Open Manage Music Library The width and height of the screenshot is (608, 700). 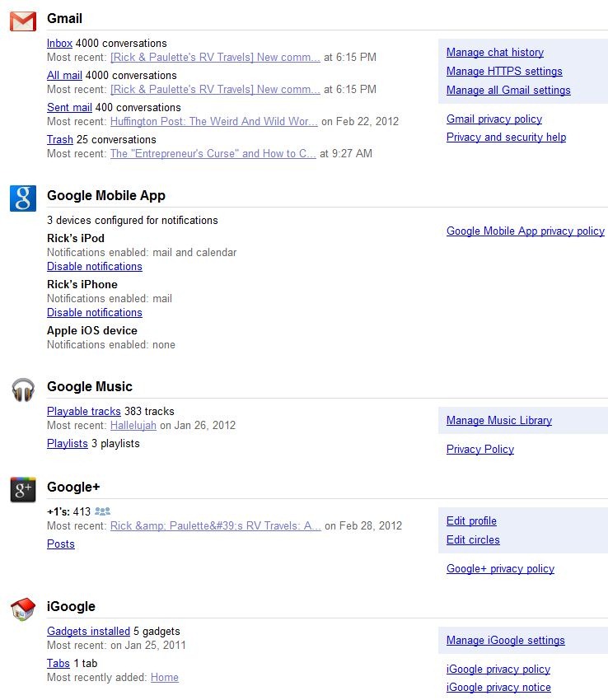tap(499, 421)
